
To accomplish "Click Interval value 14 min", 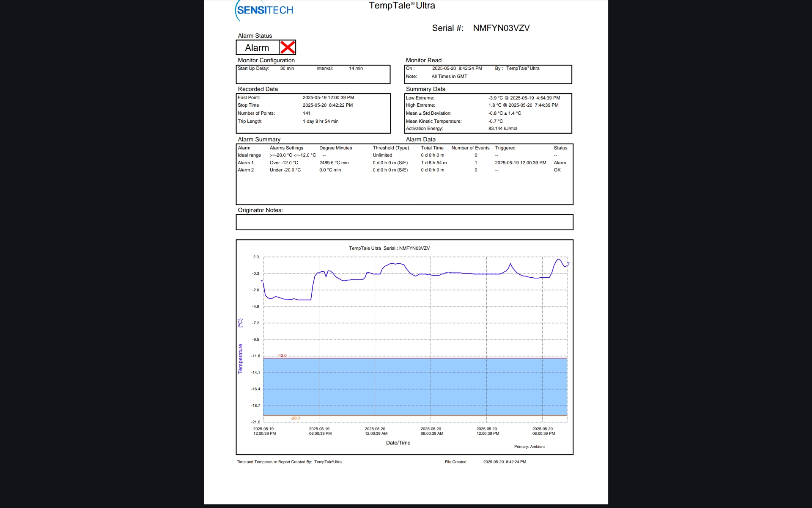I will (x=356, y=68).
